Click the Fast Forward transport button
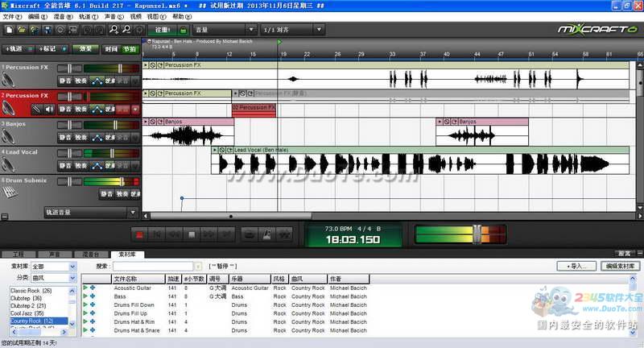The width and height of the screenshot is (644, 348). [x=208, y=234]
